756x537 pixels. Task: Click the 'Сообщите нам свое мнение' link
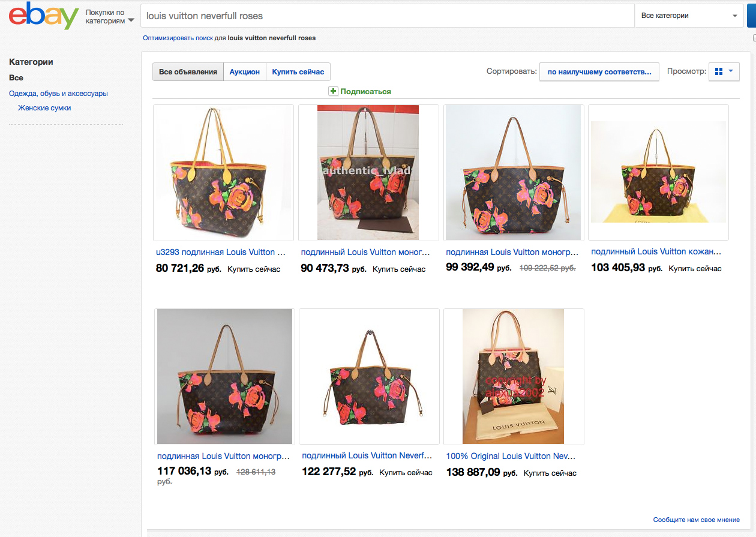click(x=696, y=520)
